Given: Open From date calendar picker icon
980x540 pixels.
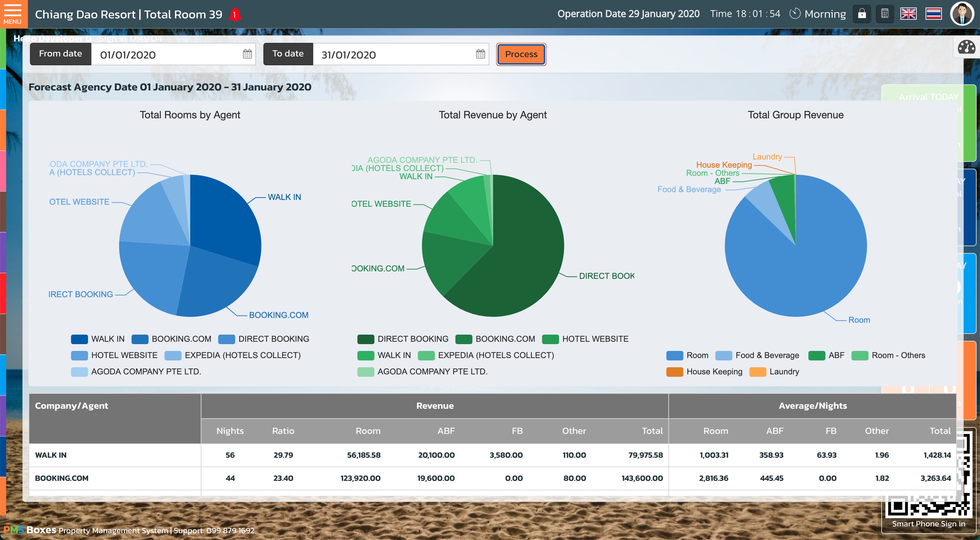Looking at the screenshot, I should tap(247, 54).
